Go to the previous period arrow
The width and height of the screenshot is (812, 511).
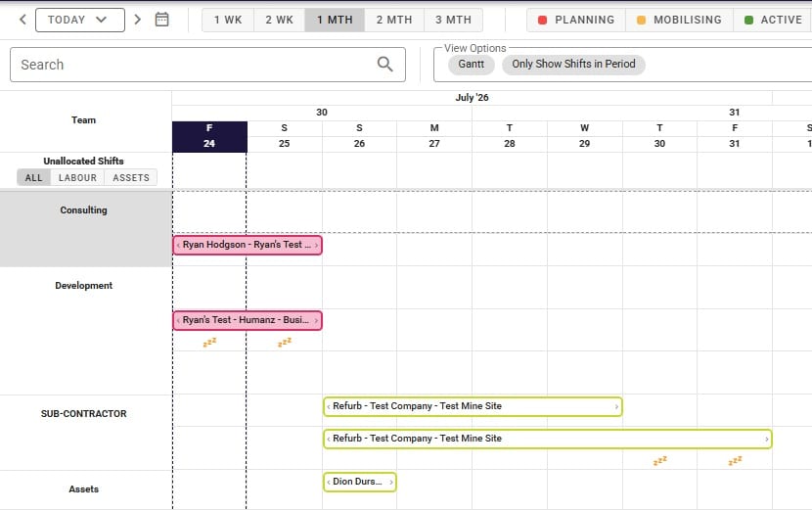23,20
